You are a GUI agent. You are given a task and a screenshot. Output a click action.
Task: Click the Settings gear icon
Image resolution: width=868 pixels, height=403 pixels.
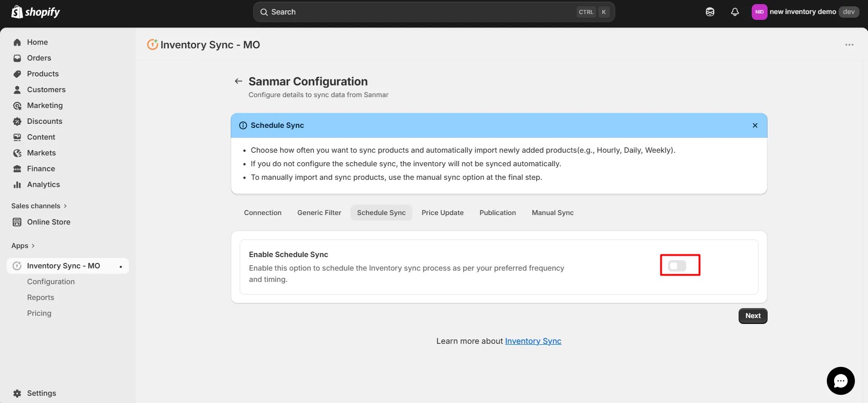(17, 393)
